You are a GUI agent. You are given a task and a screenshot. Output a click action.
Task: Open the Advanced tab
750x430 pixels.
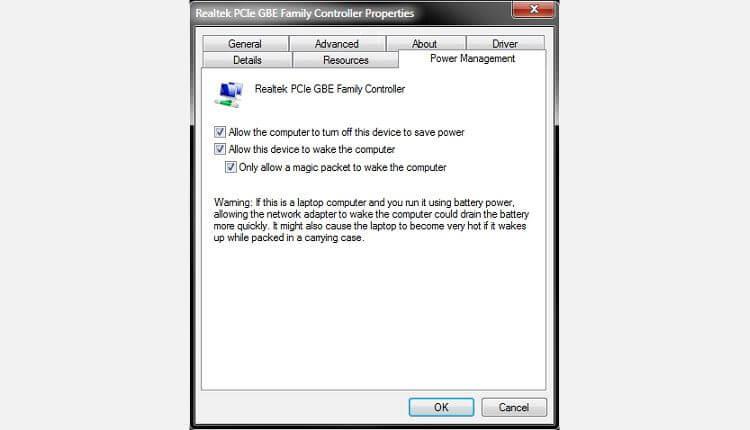click(337, 44)
